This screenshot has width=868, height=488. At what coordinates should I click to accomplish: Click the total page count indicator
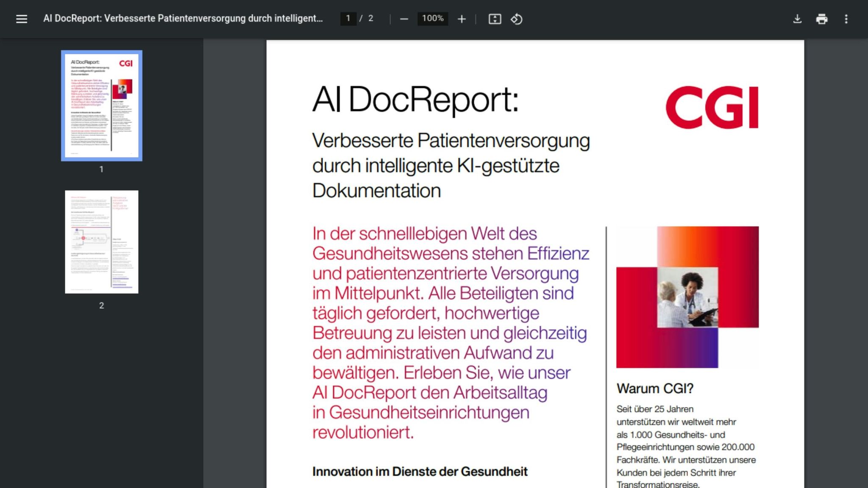pos(370,18)
